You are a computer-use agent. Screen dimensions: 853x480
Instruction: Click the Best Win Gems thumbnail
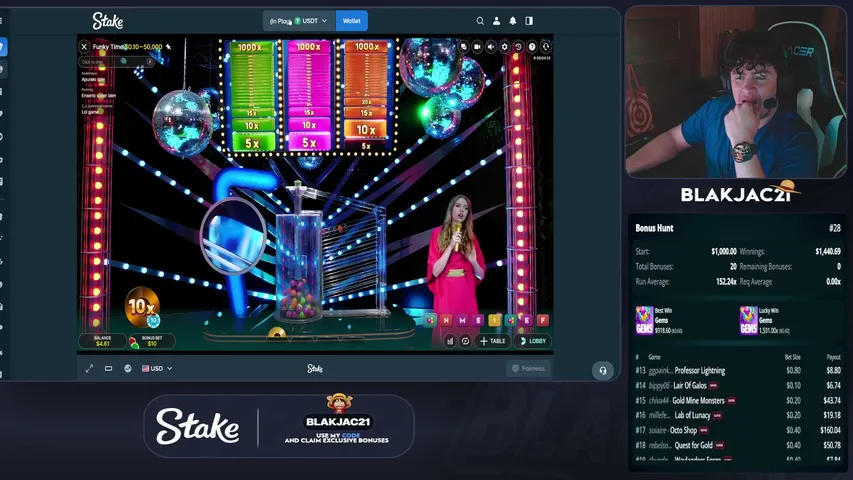pos(645,321)
